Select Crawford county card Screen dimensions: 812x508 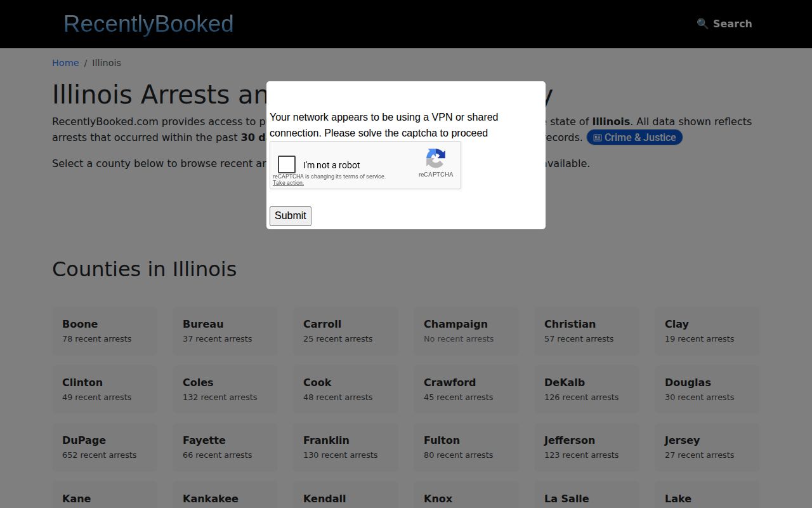(466, 389)
